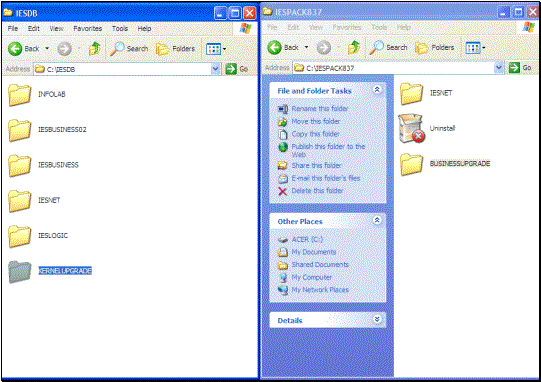Click Up folder icon in IESDB window
Image resolution: width=541 pixels, height=382 pixels.
tap(94, 49)
